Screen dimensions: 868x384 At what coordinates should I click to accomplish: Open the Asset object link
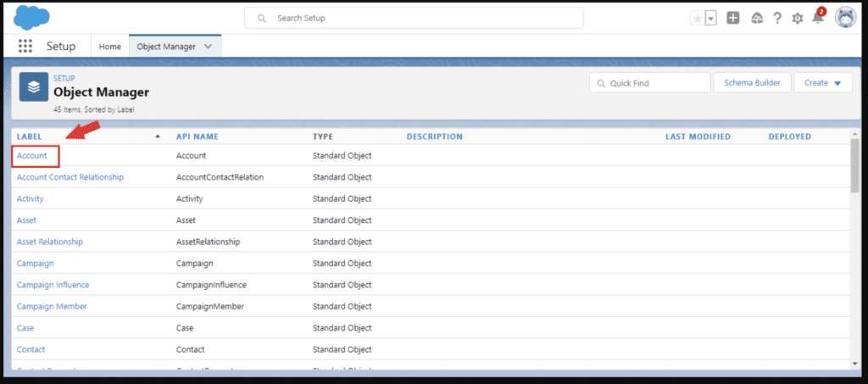[26, 220]
